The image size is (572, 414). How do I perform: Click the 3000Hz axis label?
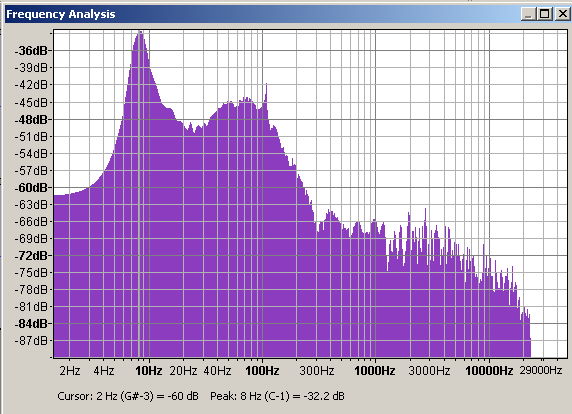[429, 371]
